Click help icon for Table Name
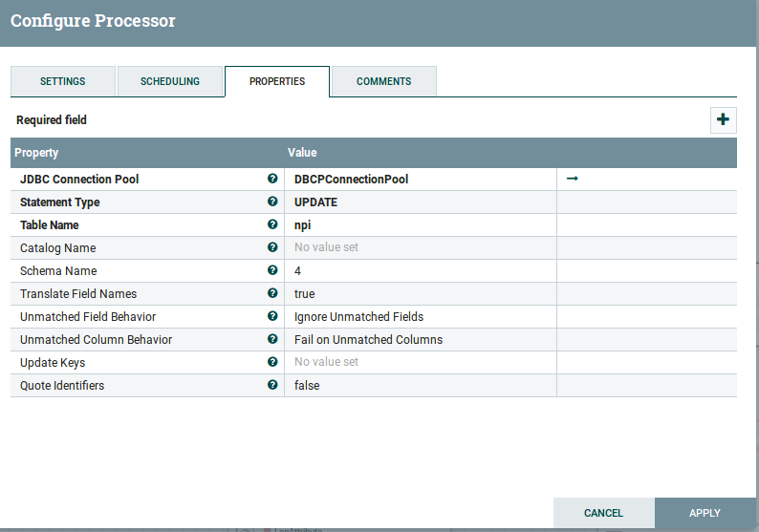Image resolution: width=759 pixels, height=532 pixels. tap(272, 224)
